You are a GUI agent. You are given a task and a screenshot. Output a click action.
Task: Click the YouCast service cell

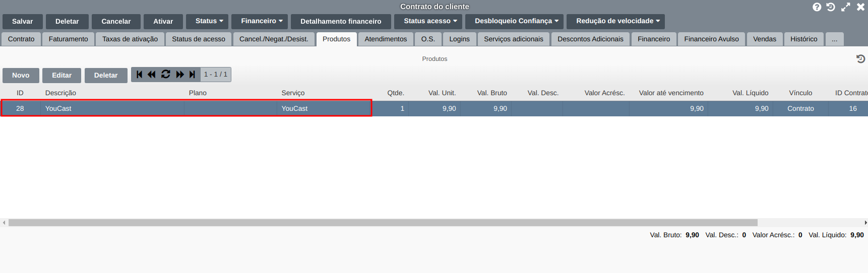[x=324, y=108]
